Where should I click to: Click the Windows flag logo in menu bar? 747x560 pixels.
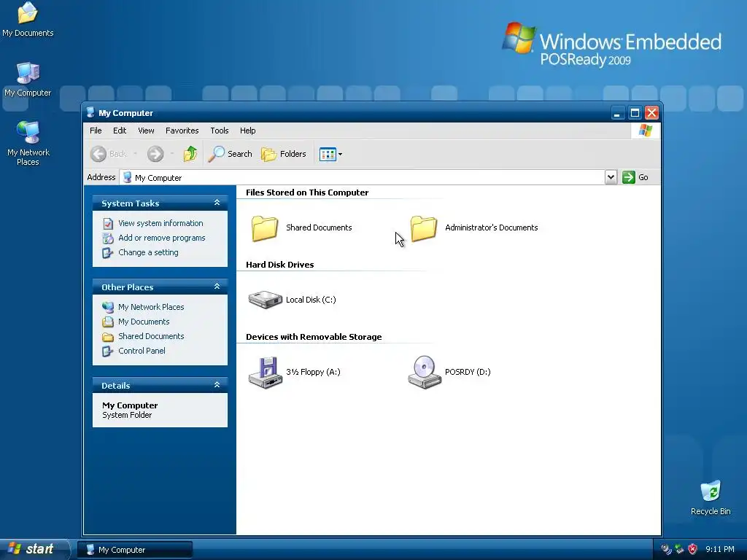[646, 131]
